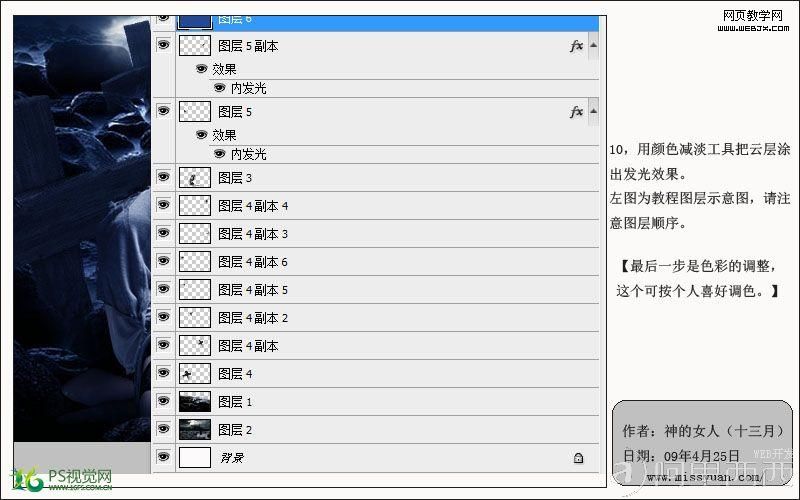The image size is (800, 500).
Task: Click 内发光 effect under 图层 5
Action: pyautogui.click(x=248, y=154)
